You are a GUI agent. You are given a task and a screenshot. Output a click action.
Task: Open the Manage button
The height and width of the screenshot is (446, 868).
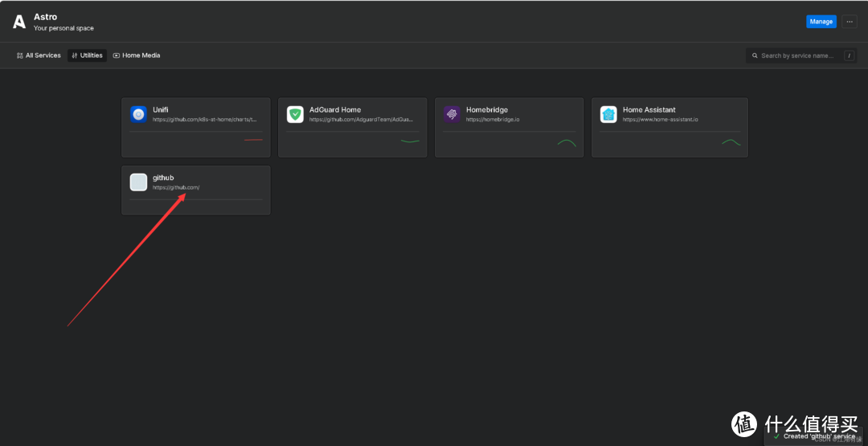(821, 22)
